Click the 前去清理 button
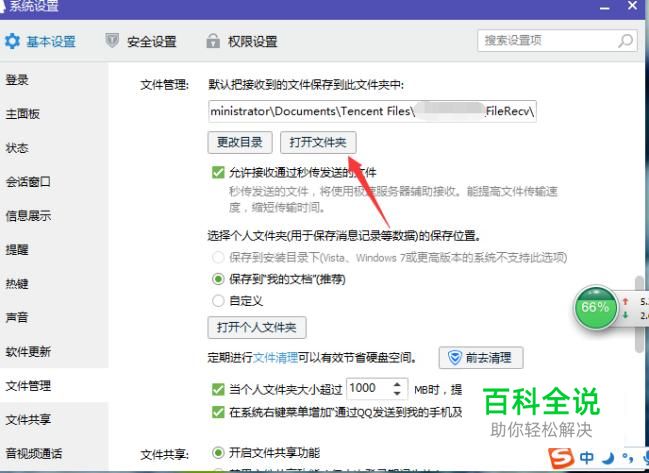 tap(481, 358)
